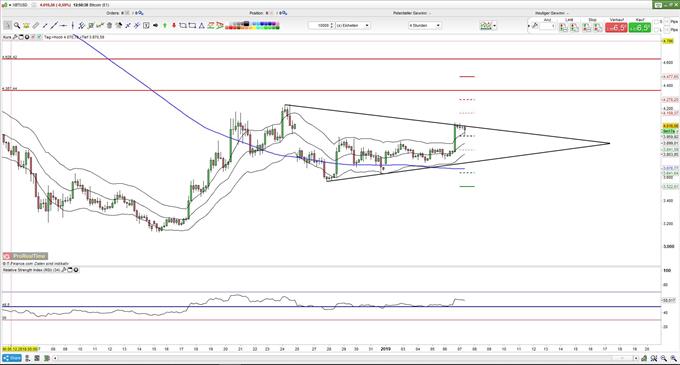Screen dimensions: 680x365
Task: Toggle the checked box in Kurs header
Action: coord(39,37)
